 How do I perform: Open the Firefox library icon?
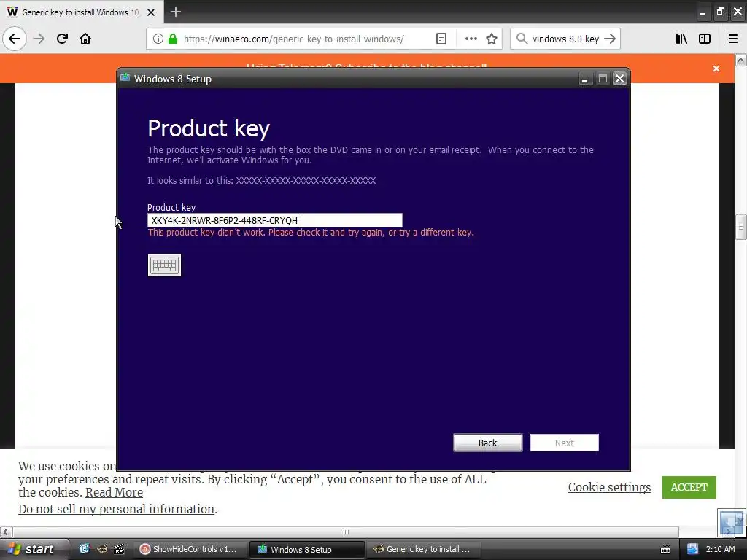[681, 39]
